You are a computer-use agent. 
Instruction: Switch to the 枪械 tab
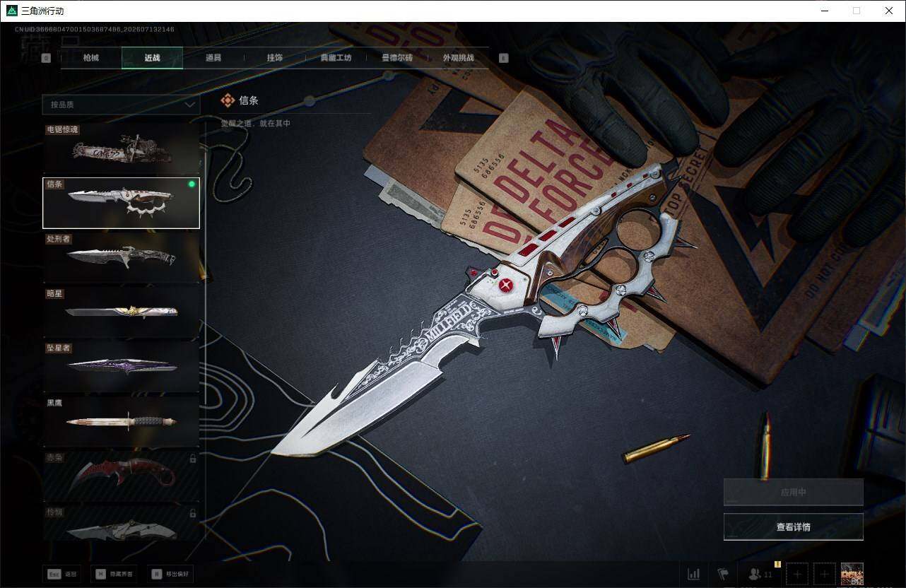91,58
